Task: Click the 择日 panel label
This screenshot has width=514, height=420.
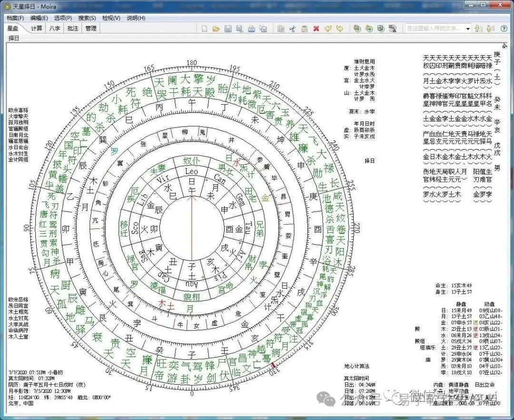Action: click(x=14, y=39)
